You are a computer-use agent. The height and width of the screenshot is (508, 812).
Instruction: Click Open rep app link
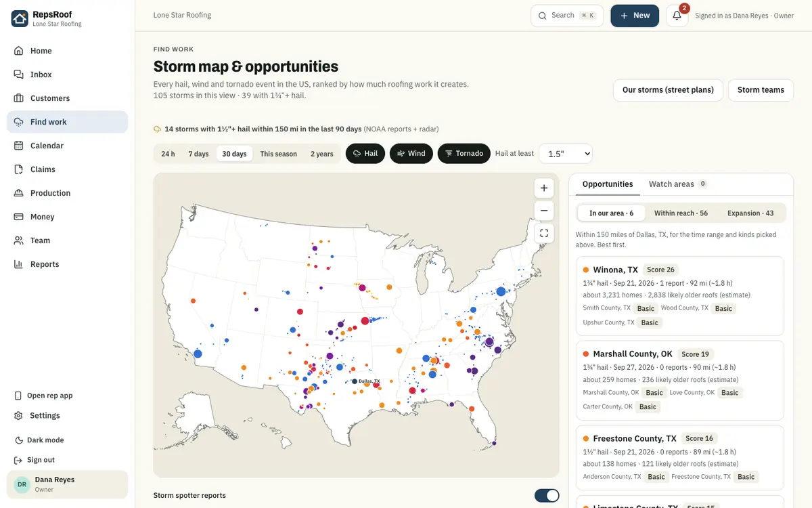[50, 396]
